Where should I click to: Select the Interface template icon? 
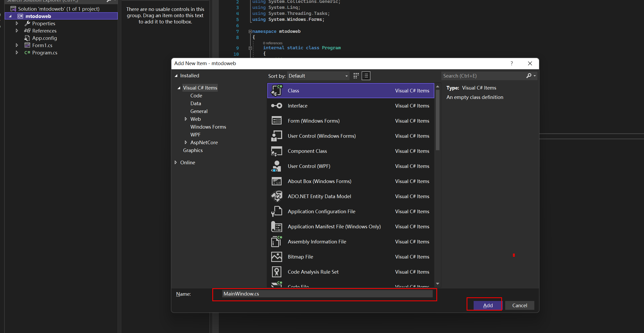[x=276, y=106]
